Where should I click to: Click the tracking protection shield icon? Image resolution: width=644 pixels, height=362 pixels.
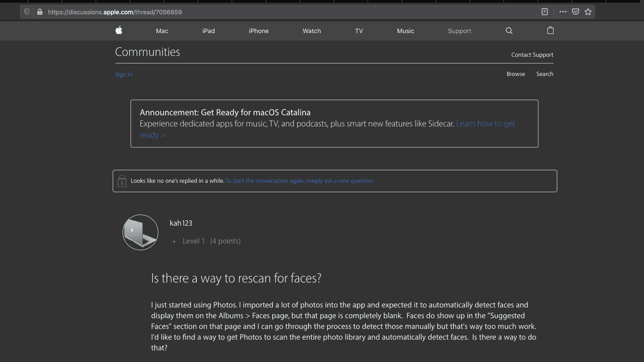27,12
